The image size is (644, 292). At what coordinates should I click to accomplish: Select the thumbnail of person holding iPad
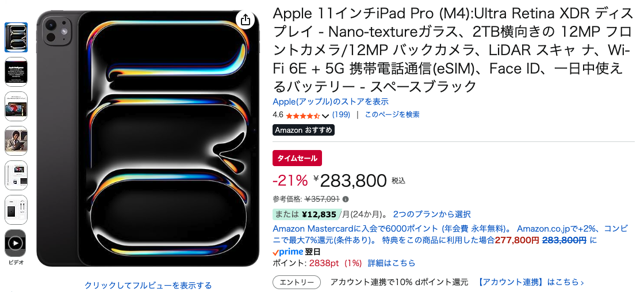pos(16,141)
